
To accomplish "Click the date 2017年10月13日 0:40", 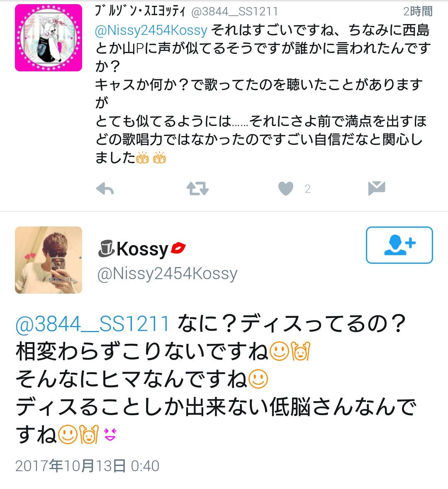I will pyautogui.click(x=88, y=466).
